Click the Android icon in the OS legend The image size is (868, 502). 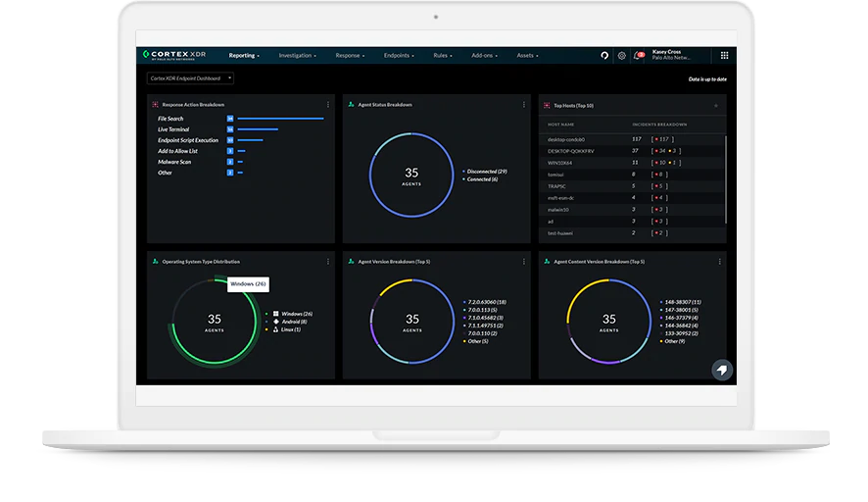[275, 322]
